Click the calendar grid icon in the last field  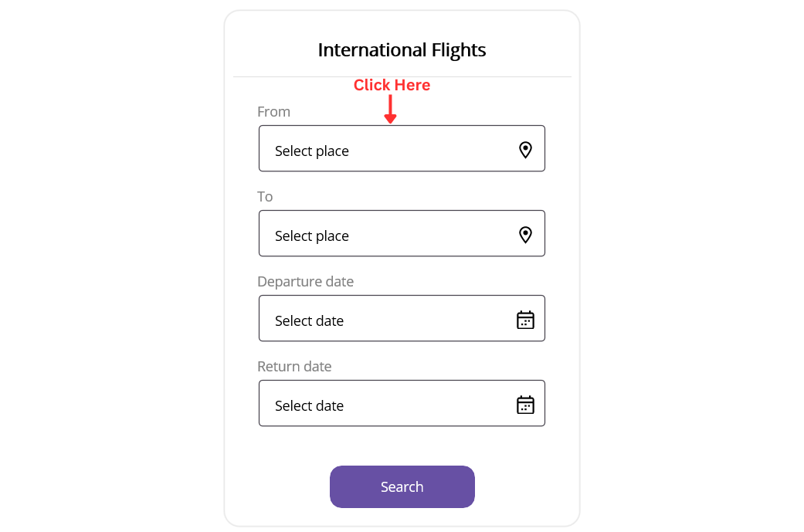[x=525, y=404]
